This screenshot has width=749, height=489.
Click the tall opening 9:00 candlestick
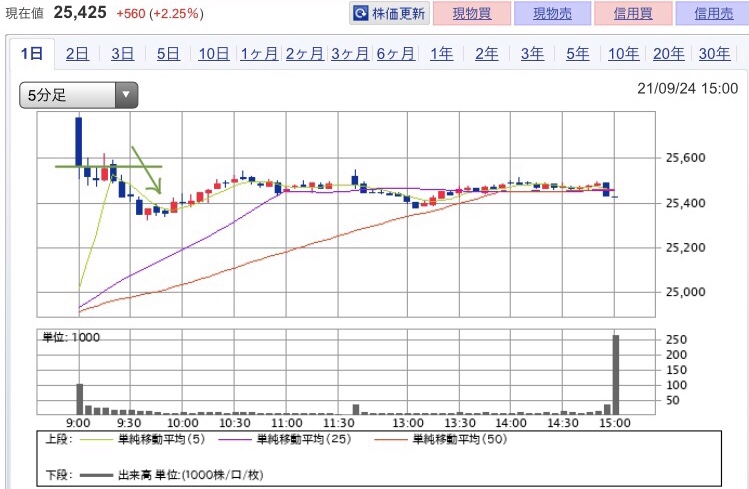coord(78,142)
